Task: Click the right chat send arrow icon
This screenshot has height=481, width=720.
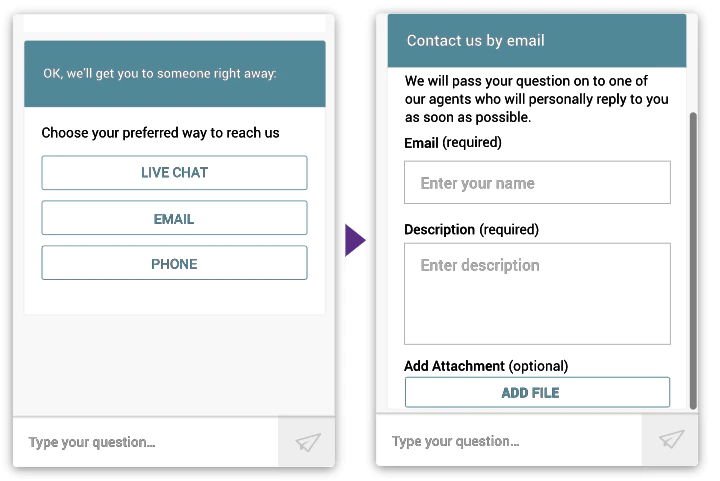Action: tap(671, 440)
